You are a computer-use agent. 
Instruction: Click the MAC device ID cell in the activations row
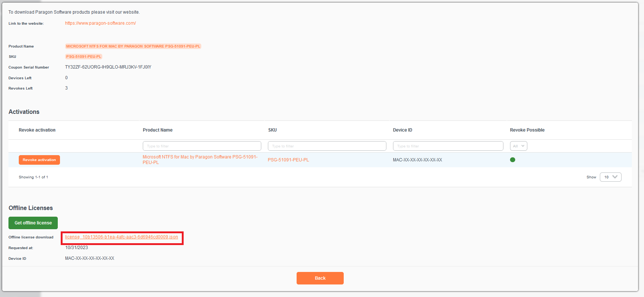click(417, 160)
